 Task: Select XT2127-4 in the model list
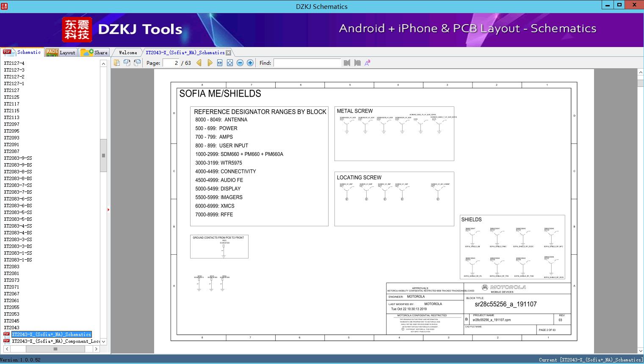pos(14,63)
